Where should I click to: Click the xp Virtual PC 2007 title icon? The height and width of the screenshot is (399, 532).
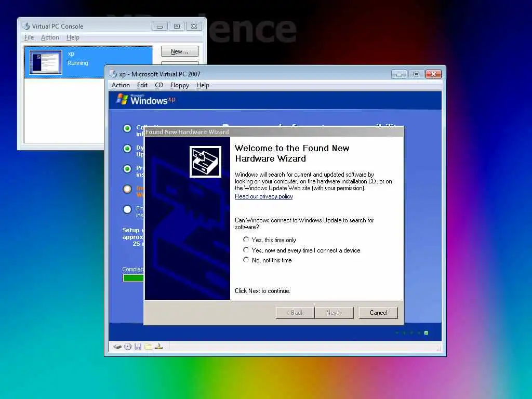(113, 74)
